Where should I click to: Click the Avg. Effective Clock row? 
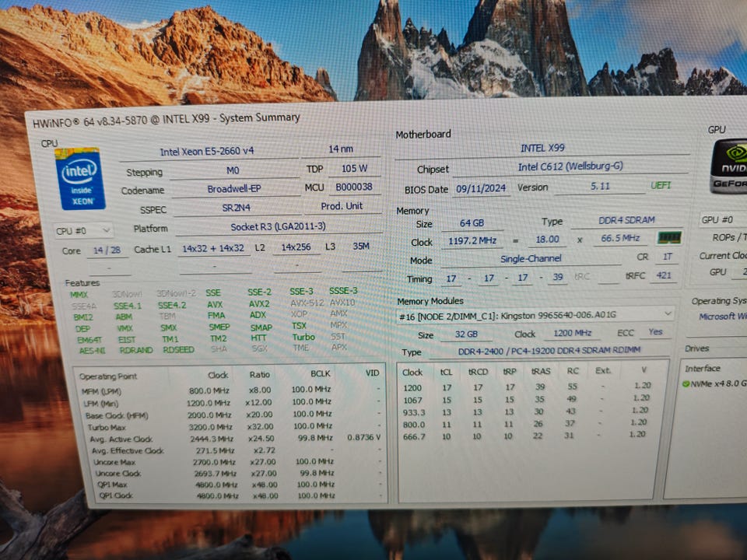237,450
